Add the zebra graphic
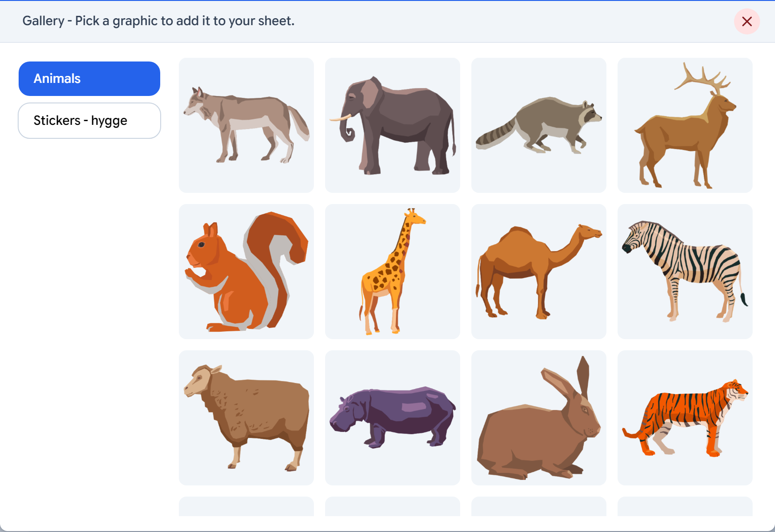This screenshot has height=532, width=775. tap(685, 272)
